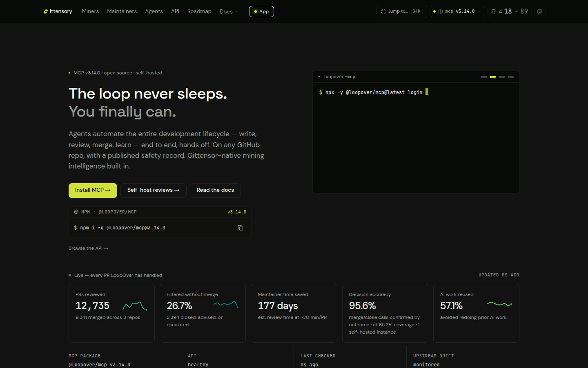Click the yellow star count 18
Viewport: 588px width, 368px height.
click(505, 11)
